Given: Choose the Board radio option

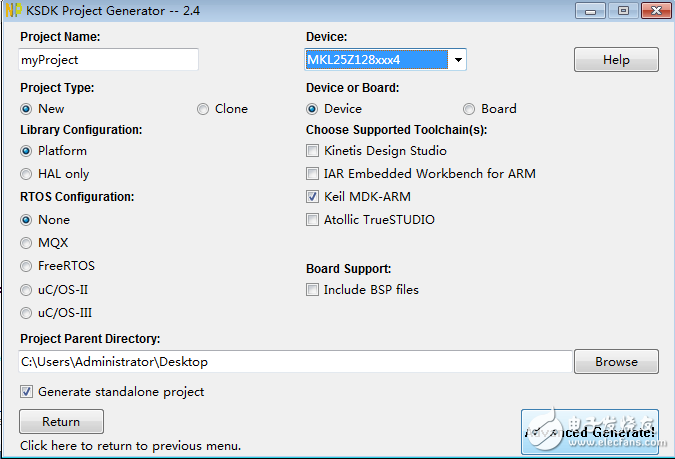Looking at the screenshot, I should coord(469,109).
